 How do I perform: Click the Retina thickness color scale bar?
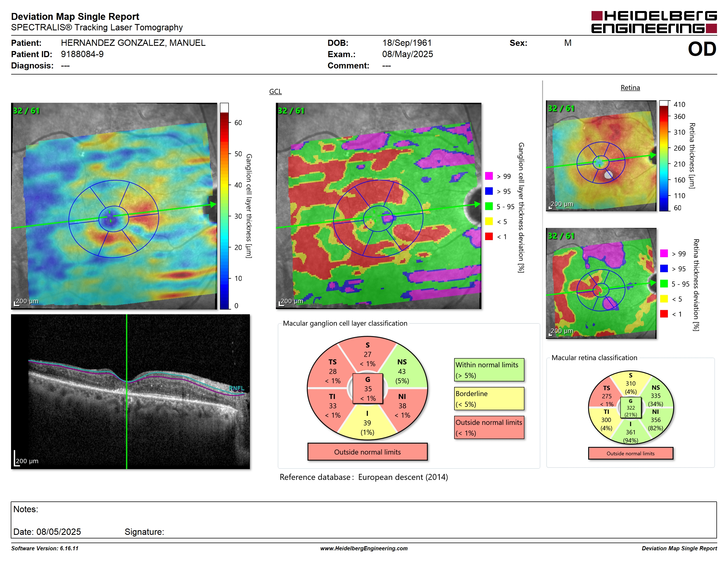pyautogui.click(x=664, y=156)
